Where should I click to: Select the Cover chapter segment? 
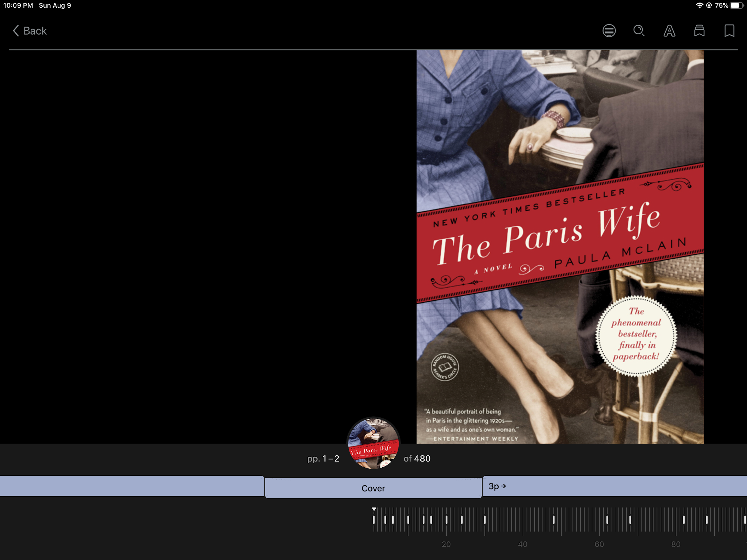pyautogui.click(x=373, y=488)
